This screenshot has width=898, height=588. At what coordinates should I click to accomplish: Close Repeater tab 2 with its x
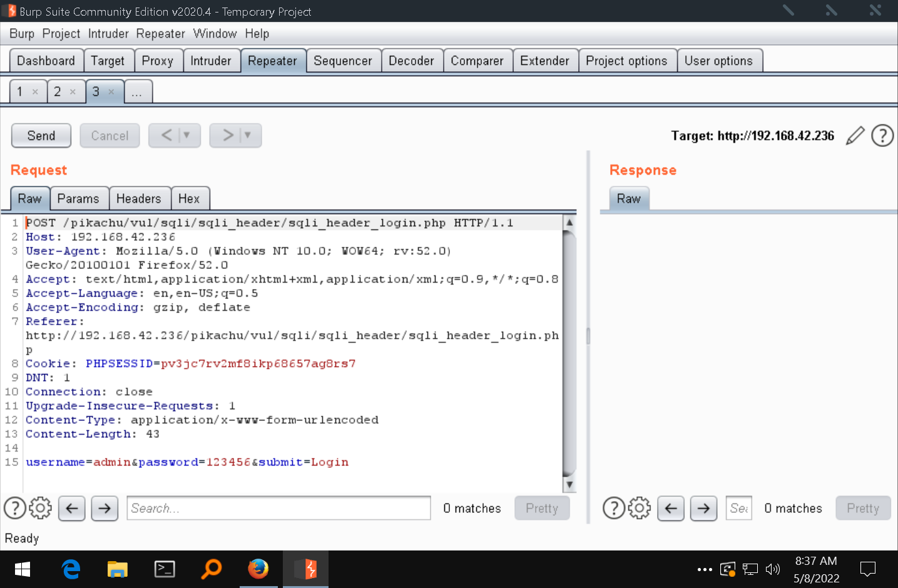pyautogui.click(x=73, y=92)
